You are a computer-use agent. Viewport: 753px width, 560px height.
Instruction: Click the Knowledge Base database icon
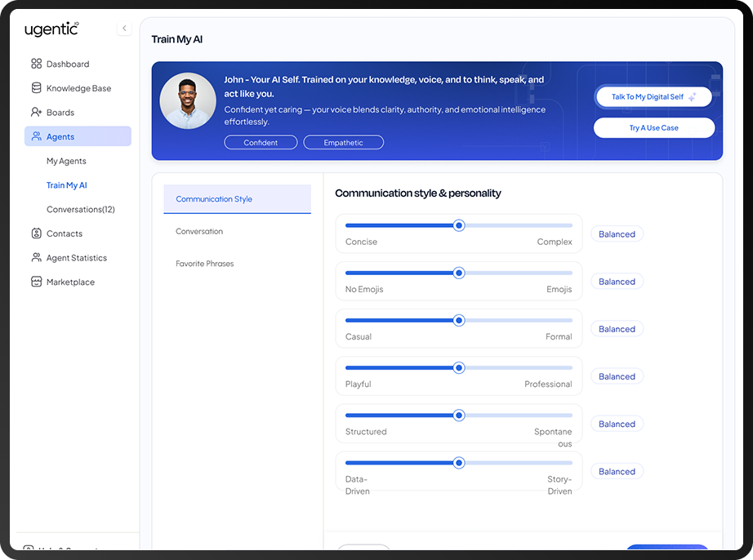point(36,88)
